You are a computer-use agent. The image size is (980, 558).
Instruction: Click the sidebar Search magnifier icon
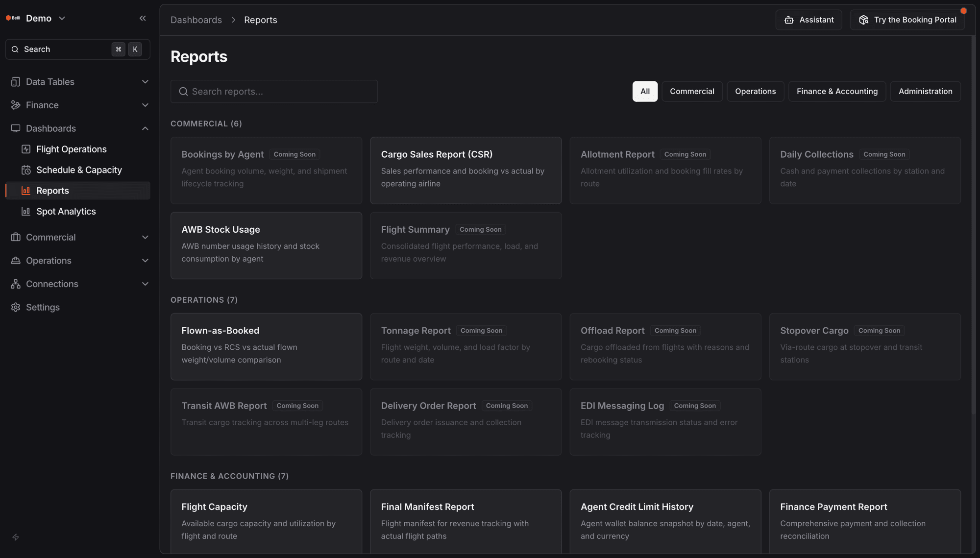[x=15, y=49]
